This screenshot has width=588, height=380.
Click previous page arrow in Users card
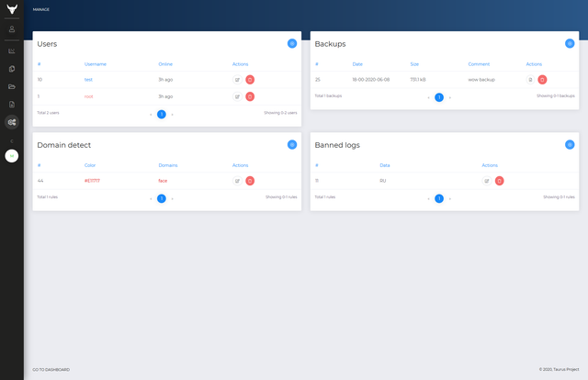(151, 115)
